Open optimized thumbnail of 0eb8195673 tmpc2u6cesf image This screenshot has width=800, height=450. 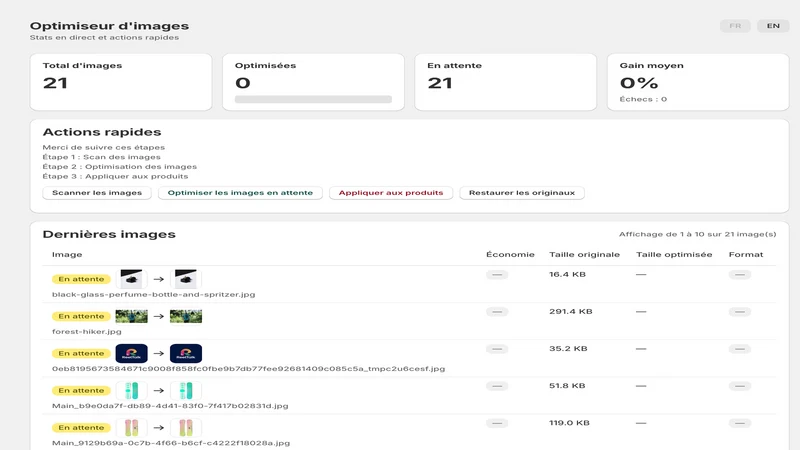(186, 354)
